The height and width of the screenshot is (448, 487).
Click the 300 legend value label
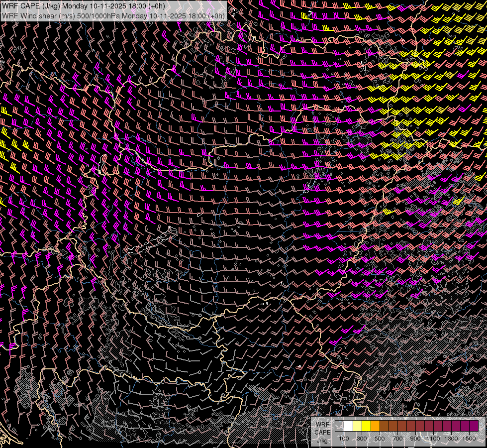pos(362,439)
